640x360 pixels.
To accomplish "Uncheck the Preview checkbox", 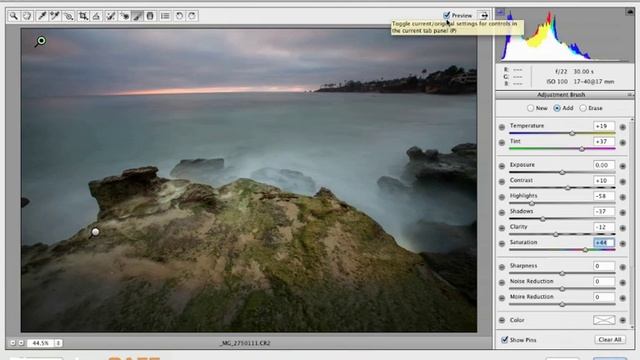I will click(447, 16).
